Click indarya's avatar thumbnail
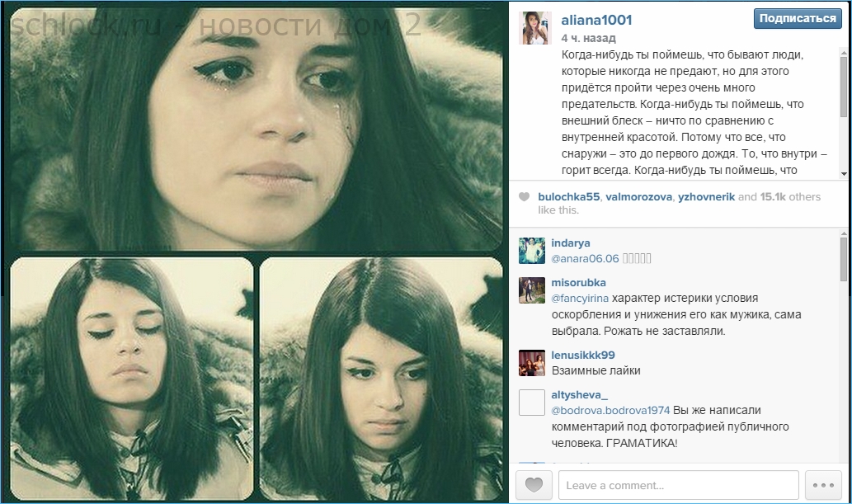 (x=532, y=251)
